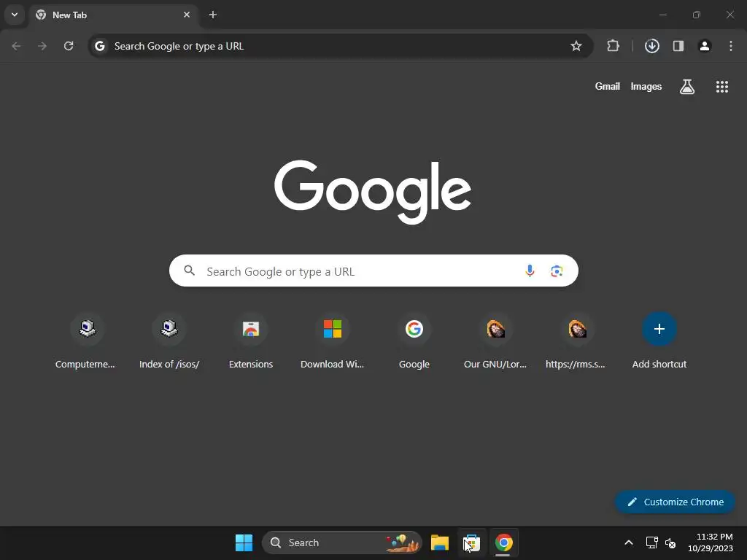Open Chrome downloads icon
Image resolution: width=747 pixels, height=560 pixels.
coord(651,46)
